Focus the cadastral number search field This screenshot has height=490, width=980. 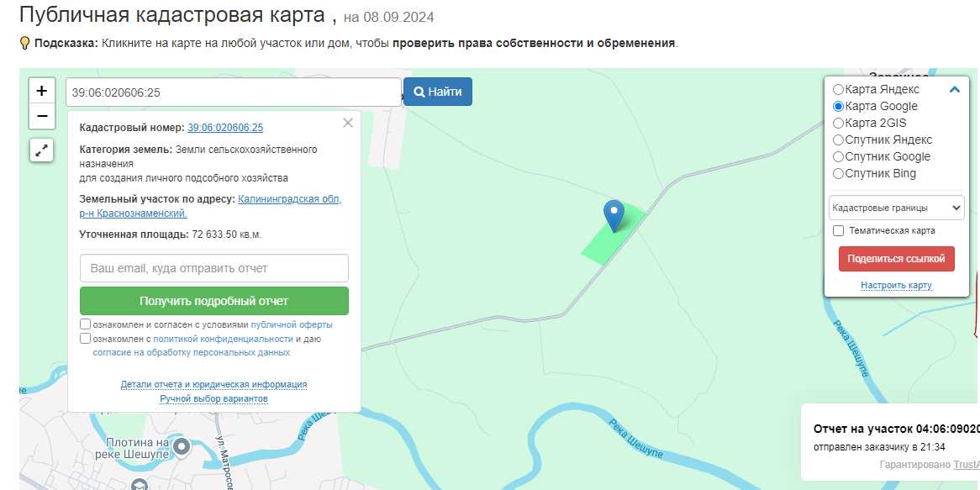tap(233, 92)
